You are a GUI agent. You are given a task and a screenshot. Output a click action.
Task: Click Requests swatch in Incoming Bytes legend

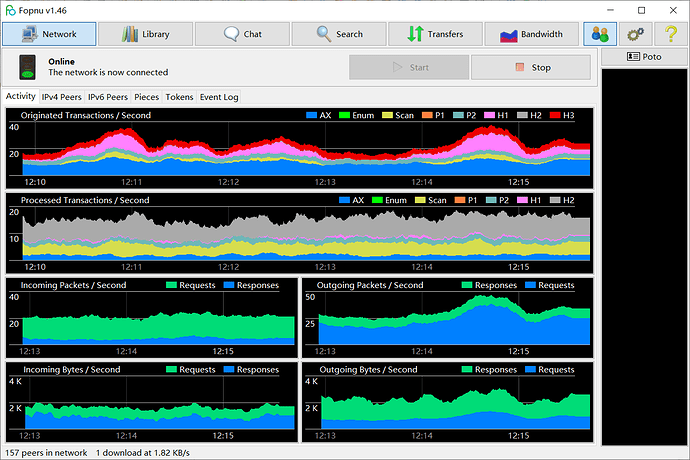pyautogui.click(x=172, y=370)
